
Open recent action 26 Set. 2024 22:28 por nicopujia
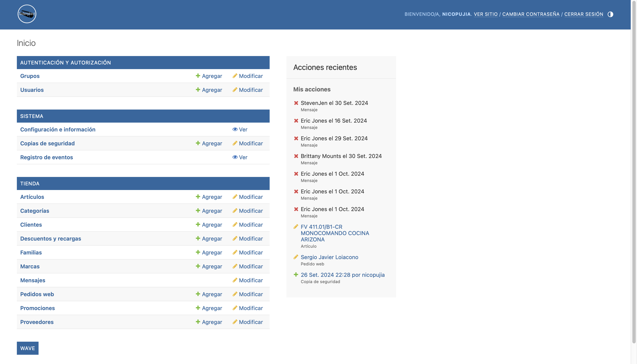pyautogui.click(x=343, y=275)
